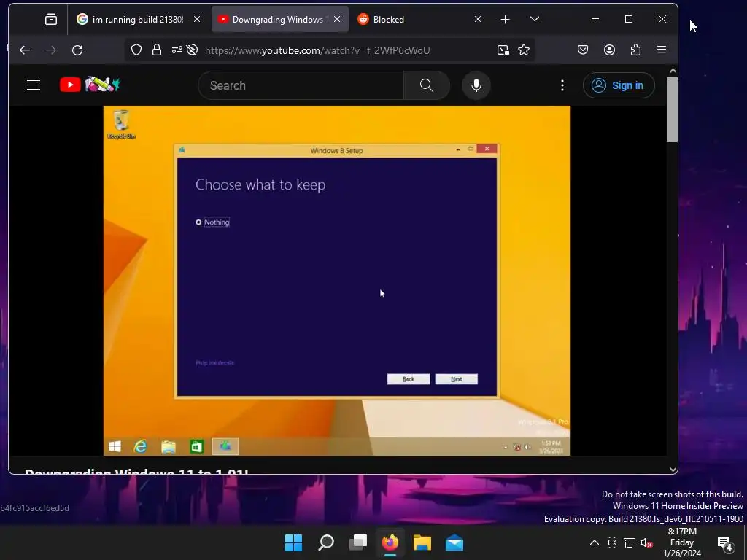Open tracking protection shield icon
Viewport: 747px width, 560px height.
136,50
